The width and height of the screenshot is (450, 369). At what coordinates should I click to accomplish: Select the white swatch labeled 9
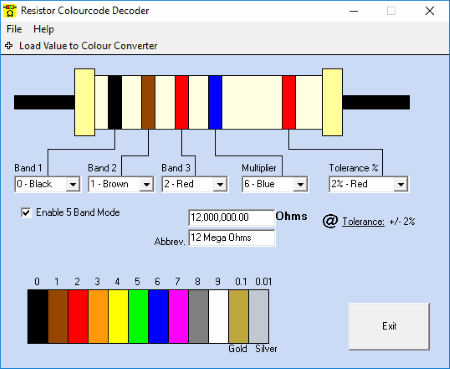pos(219,316)
